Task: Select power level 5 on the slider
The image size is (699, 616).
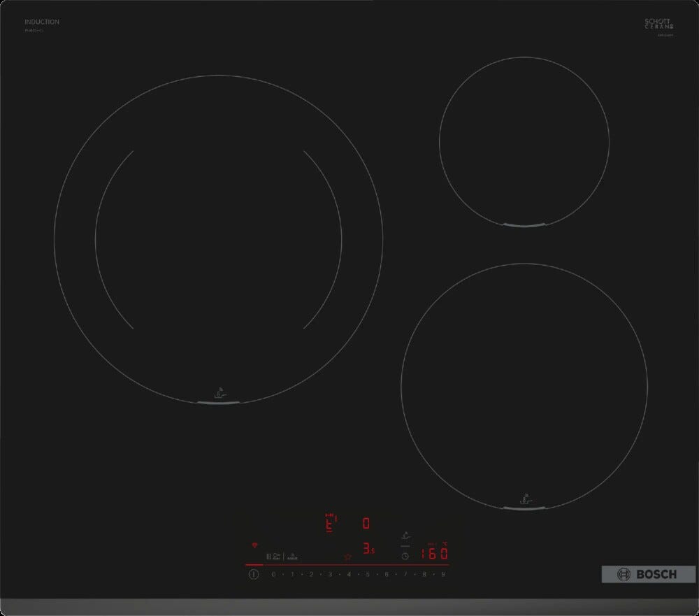Action: pyautogui.click(x=368, y=575)
